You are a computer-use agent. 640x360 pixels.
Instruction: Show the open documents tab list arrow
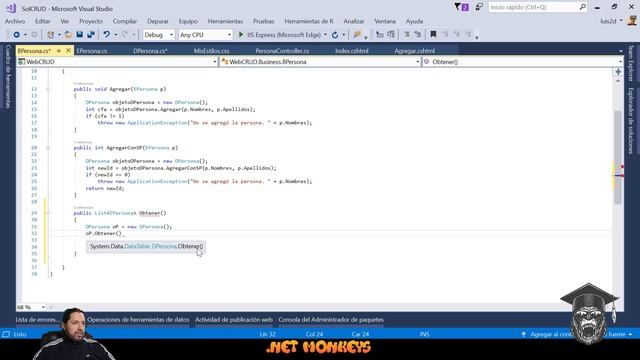(x=620, y=51)
